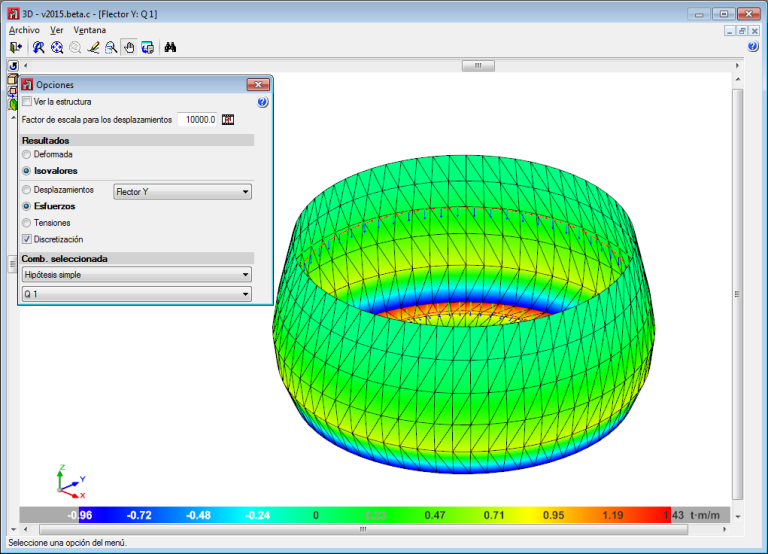Select the zoom extents tool
Viewport: 768px width, 554px height.
click(x=57, y=48)
